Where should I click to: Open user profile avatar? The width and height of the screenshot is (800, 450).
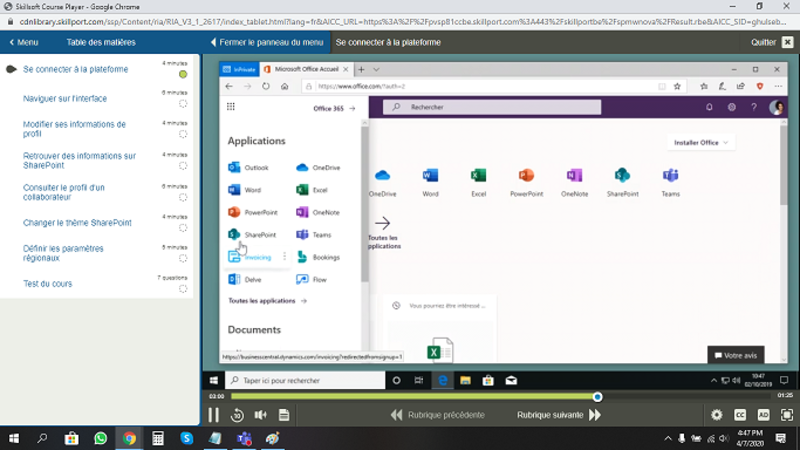777,107
